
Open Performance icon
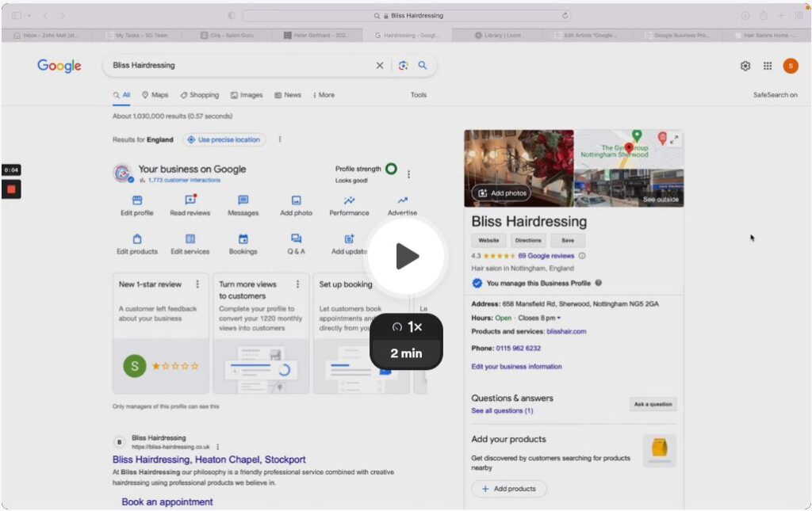[349, 200]
